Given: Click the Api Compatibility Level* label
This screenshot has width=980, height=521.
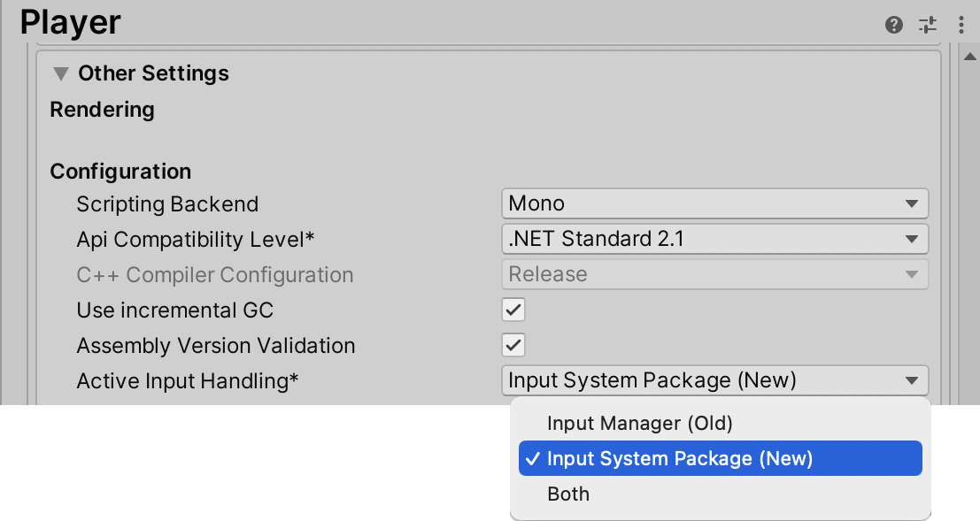Looking at the screenshot, I should 196,240.
